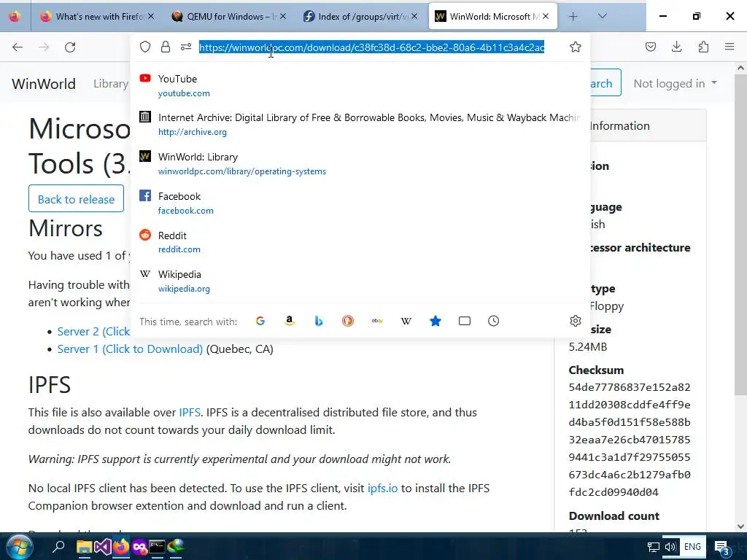This screenshot has width=747, height=560.
Task: Open the Command Prompt taskbar icon
Action: (x=157, y=547)
